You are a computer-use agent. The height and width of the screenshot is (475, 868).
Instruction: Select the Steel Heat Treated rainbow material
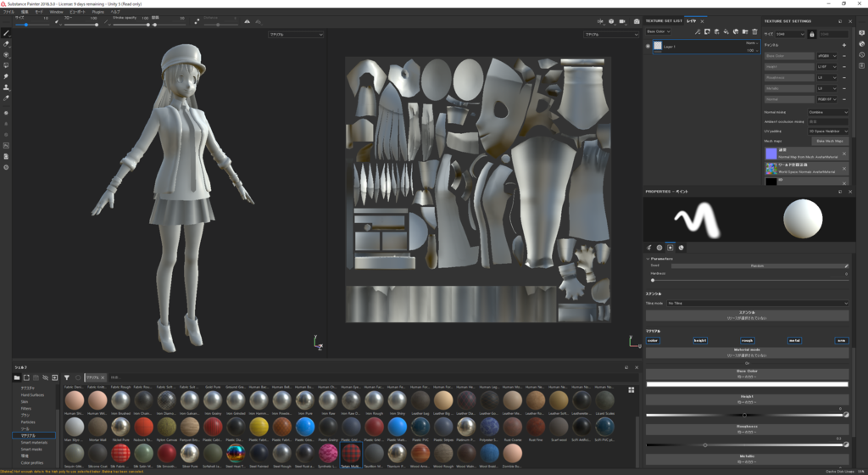pyautogui.click(x=236, y=454)
